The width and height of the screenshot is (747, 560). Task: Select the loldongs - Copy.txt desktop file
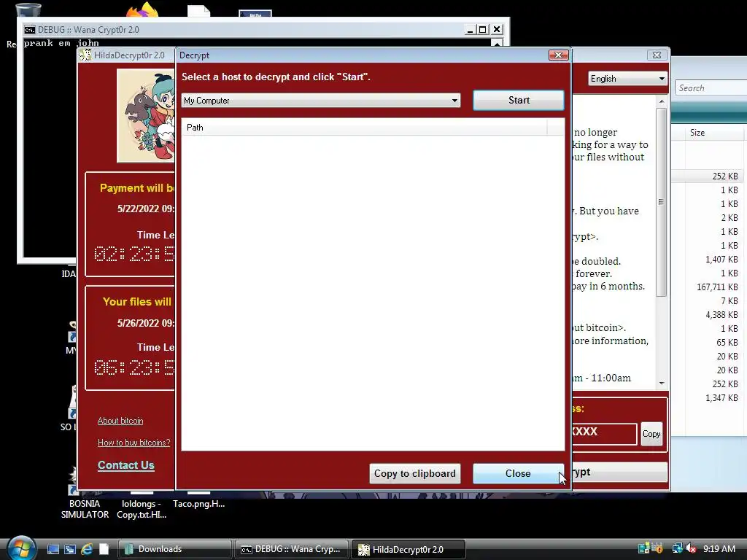(x=142, y=508)
